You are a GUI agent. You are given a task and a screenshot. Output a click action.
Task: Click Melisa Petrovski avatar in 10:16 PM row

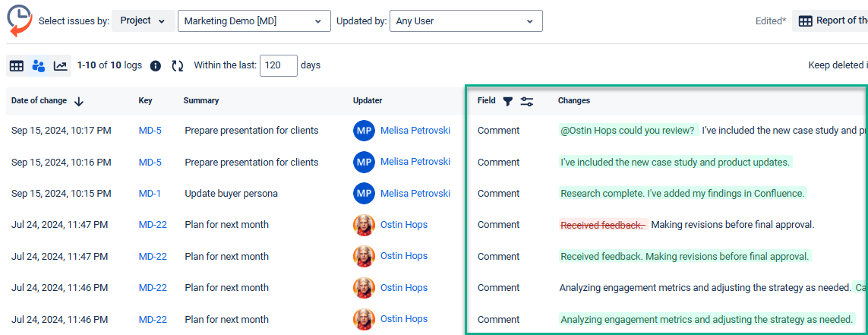(364, 163)
